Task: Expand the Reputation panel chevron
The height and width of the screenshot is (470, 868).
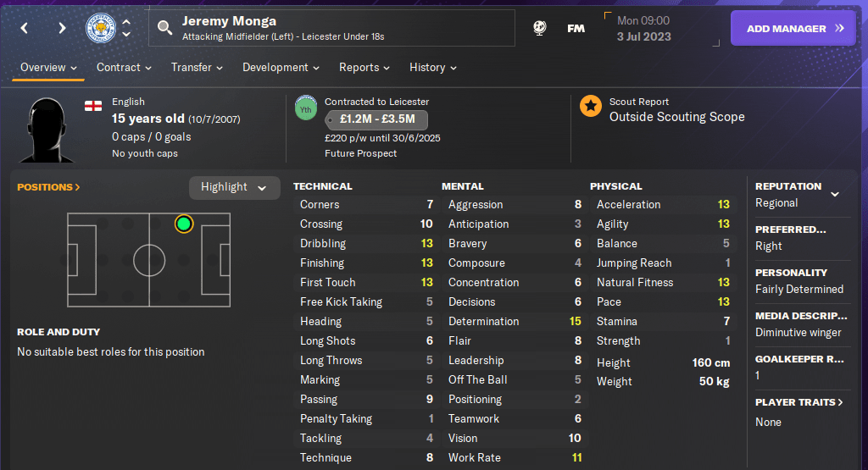Action: 835,194
